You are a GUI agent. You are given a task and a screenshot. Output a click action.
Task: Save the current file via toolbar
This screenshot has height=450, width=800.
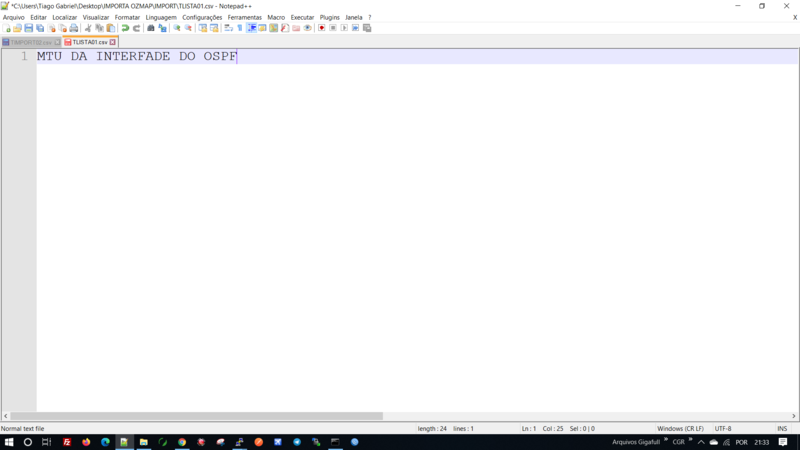tap(29, 28)
